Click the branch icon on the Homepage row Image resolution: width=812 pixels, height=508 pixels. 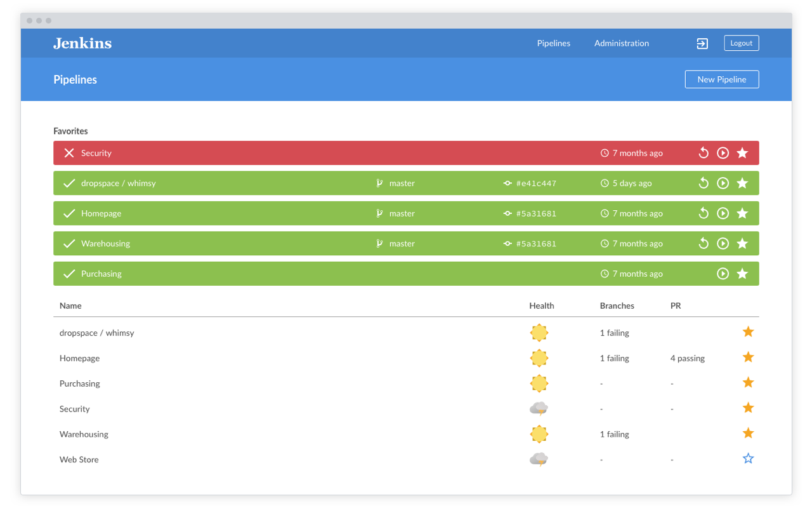coord(379,213)
